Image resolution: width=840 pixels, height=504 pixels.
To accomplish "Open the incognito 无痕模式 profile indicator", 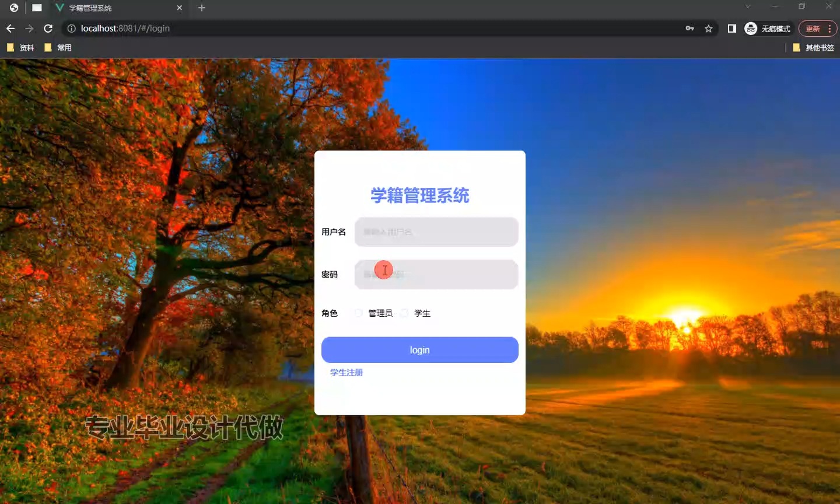I will click(x=768, y=29).
